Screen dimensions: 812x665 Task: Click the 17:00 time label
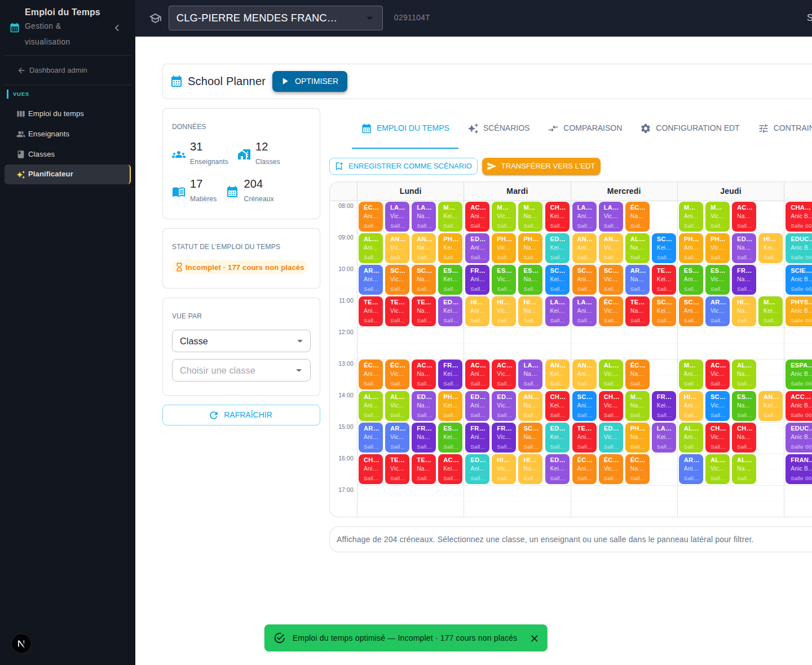click(346, 490)
